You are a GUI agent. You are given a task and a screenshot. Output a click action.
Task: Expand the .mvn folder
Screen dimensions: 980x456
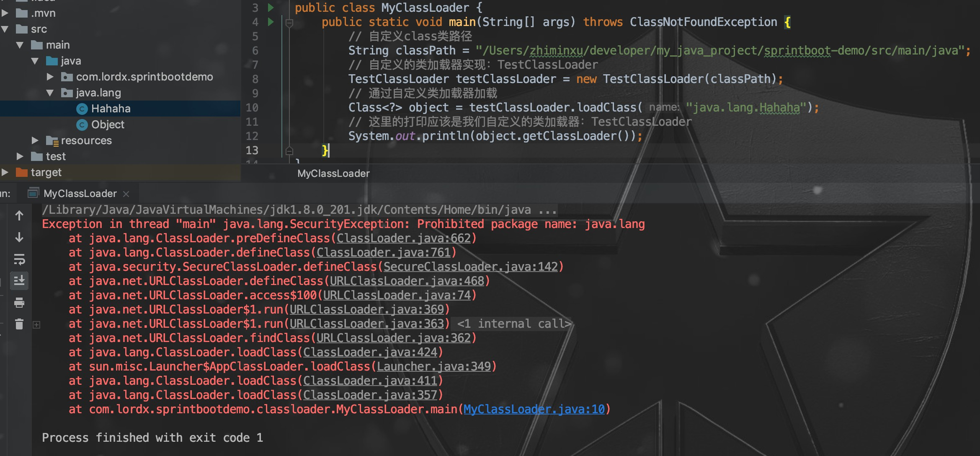[5, 13]
